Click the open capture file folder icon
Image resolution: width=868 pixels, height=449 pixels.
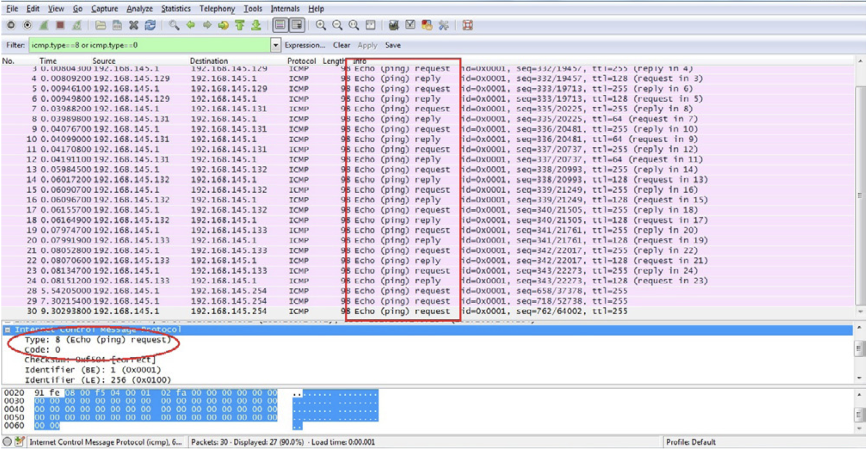pos(101,25)
